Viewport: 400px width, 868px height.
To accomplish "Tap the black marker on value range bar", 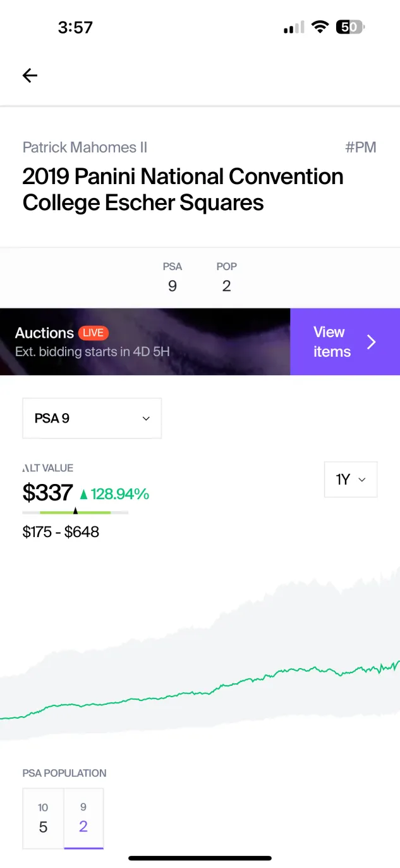I will pyautogui.click(x=75, y=511).
